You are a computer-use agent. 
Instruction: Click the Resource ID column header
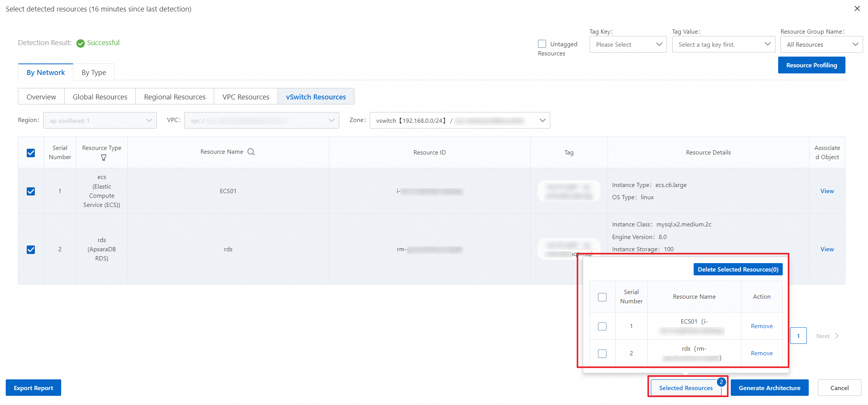429,152
